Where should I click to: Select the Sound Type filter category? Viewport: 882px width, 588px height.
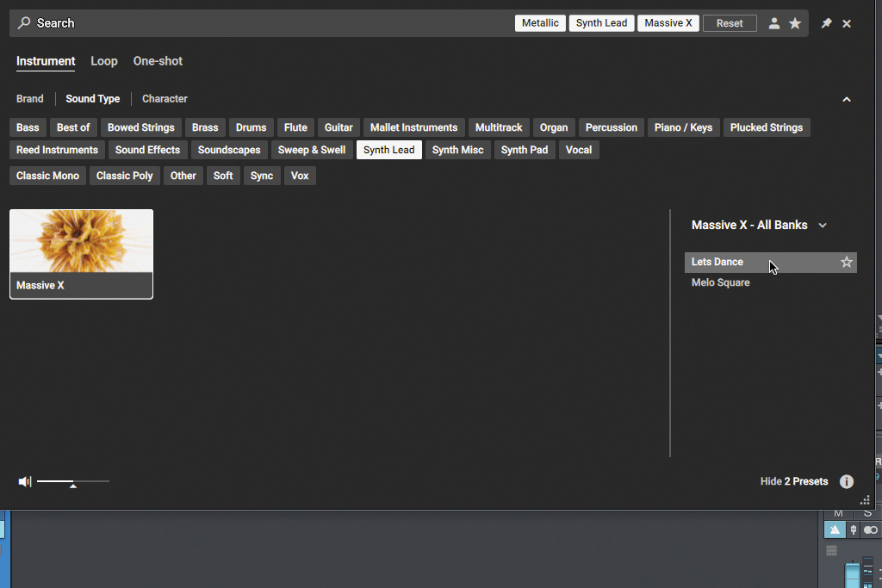click(x=93, y=99)
